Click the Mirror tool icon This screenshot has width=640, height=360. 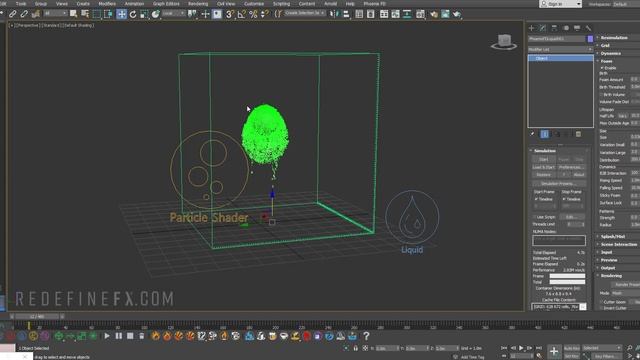coord(334,14)
